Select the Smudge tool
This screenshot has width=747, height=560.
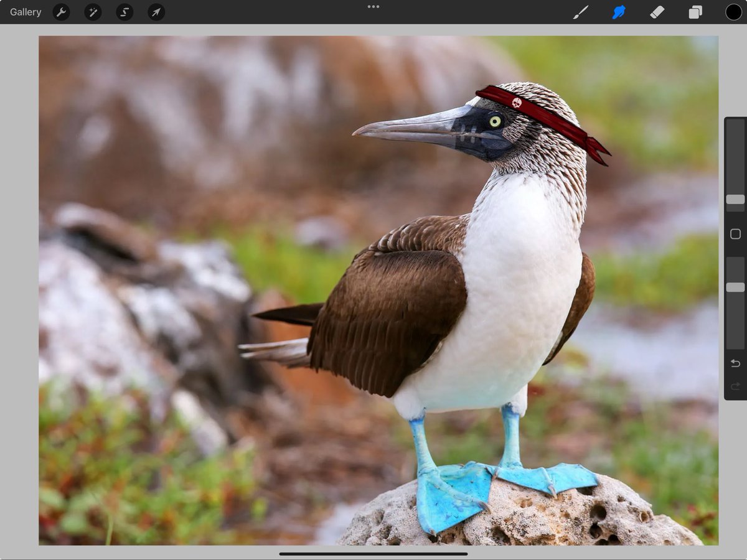coord(619,12)
